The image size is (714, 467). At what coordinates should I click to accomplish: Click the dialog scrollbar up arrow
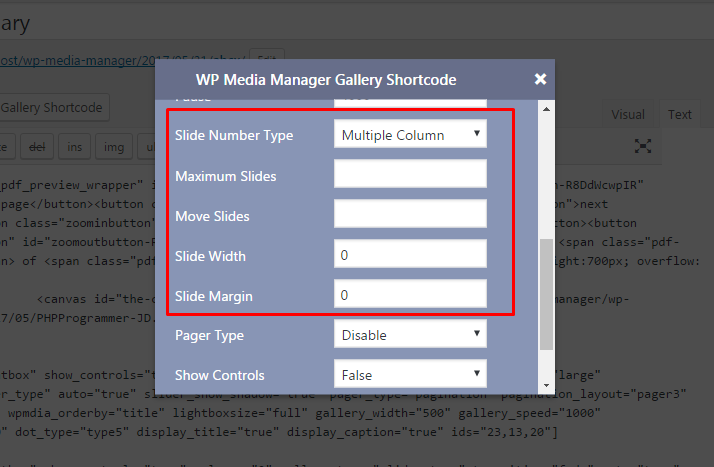pos(546,109)
